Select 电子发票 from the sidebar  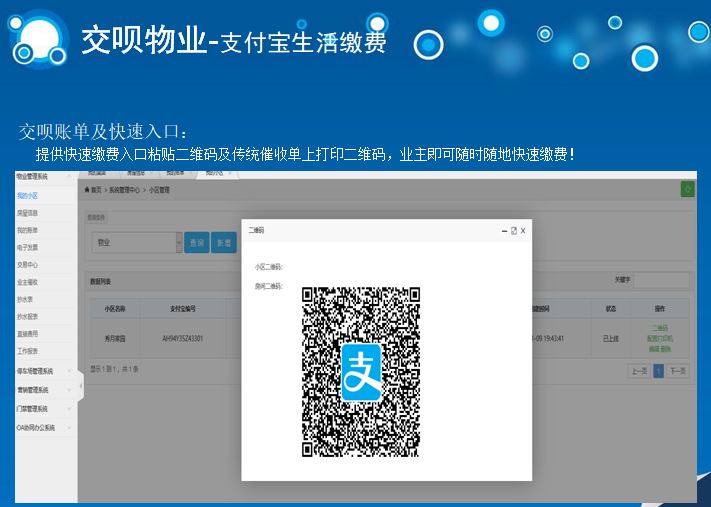point(28,247)
